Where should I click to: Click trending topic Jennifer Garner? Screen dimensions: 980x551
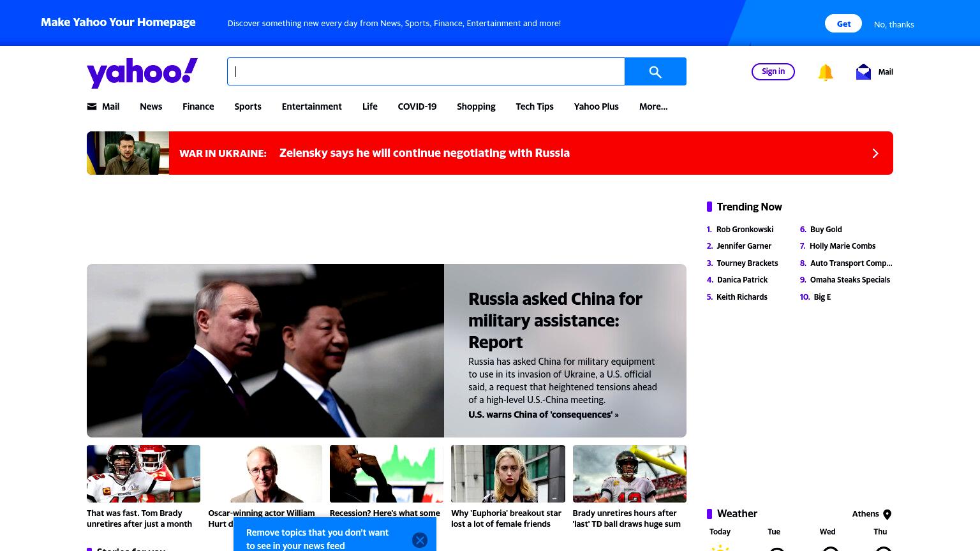click(x=744, y=246)
